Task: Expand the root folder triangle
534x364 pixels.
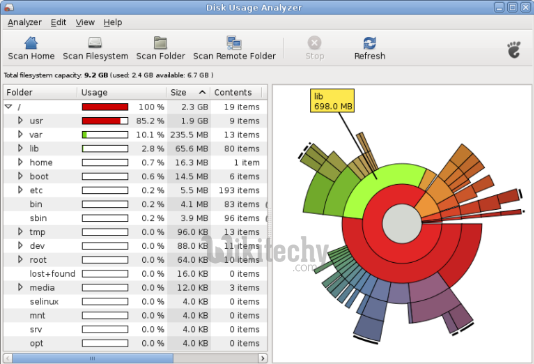Action: [20, 260]
